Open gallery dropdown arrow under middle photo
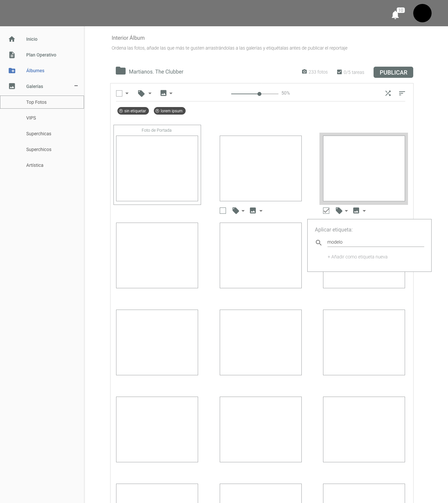 coord(261,211)
